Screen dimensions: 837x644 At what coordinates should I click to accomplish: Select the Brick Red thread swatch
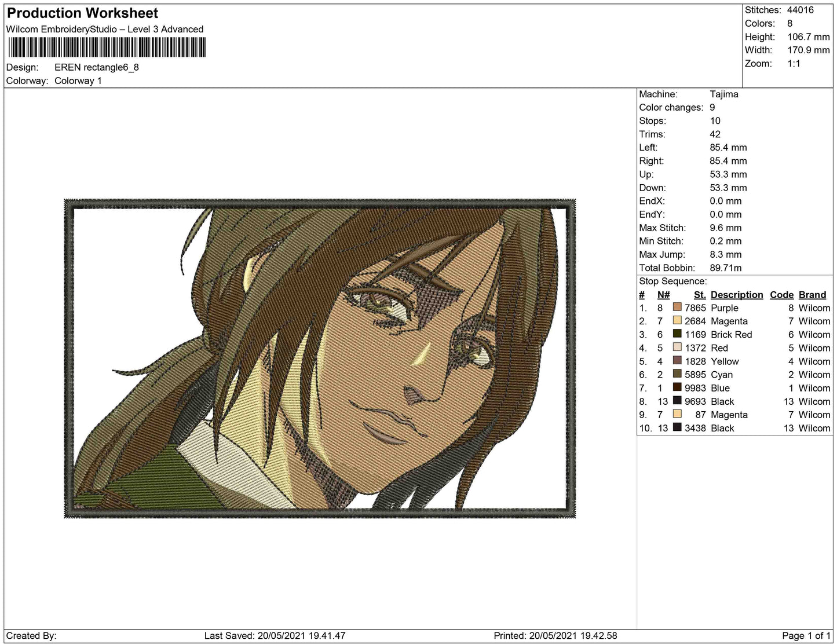[677, 334]
